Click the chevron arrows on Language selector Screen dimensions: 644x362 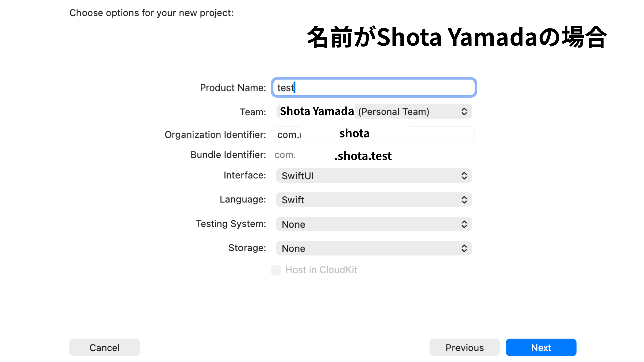pos(464,200)
